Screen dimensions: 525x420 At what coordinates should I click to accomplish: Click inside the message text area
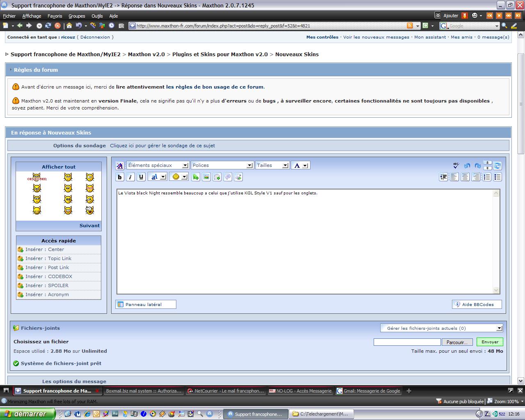coord(305,241)
